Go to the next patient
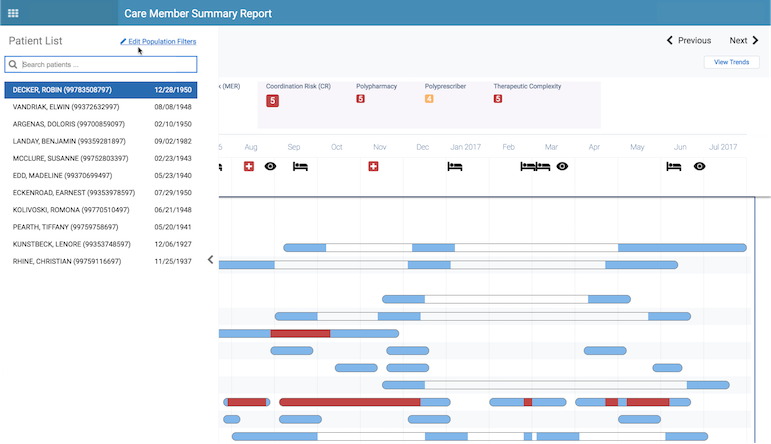 tap(744, 40)
